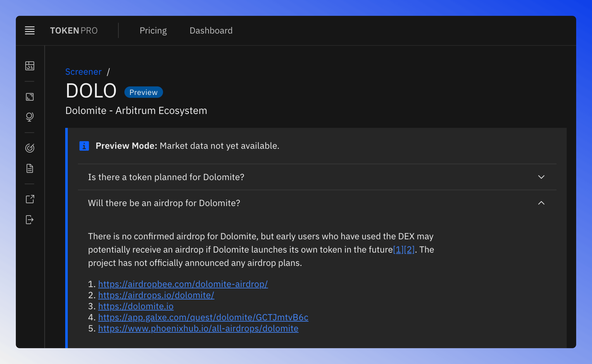Click the Screener breadcrumb link

tap(83, 71)
